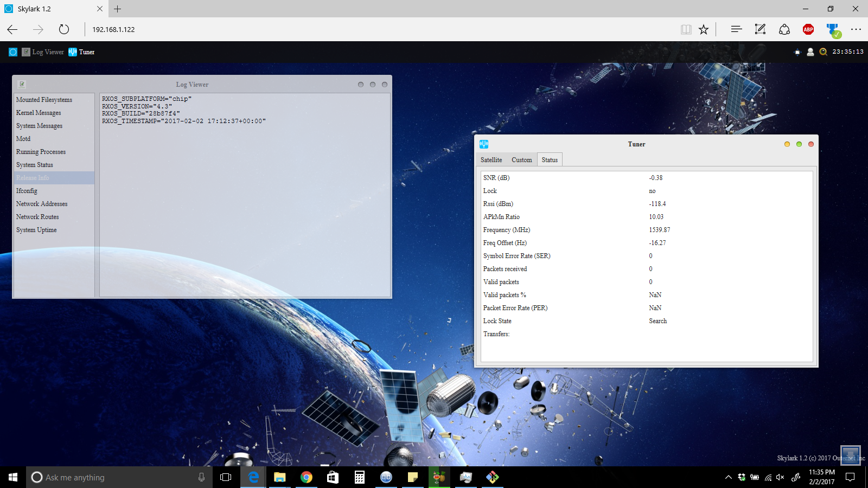Make a web note in Edge
Image resolution: width=868 pixels, height=488 pixels.
coord(760,29)
